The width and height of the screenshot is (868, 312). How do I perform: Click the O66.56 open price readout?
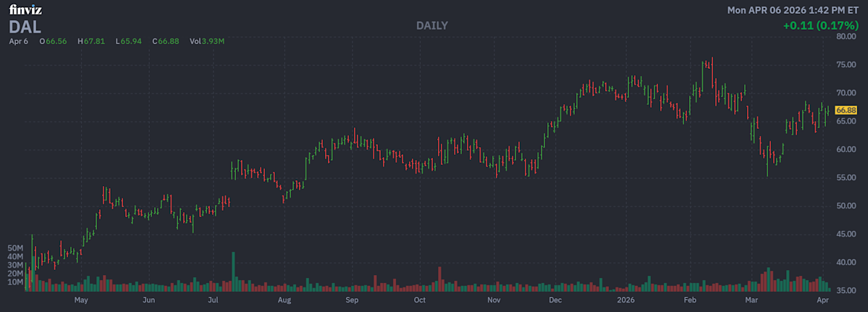[53, 41]
